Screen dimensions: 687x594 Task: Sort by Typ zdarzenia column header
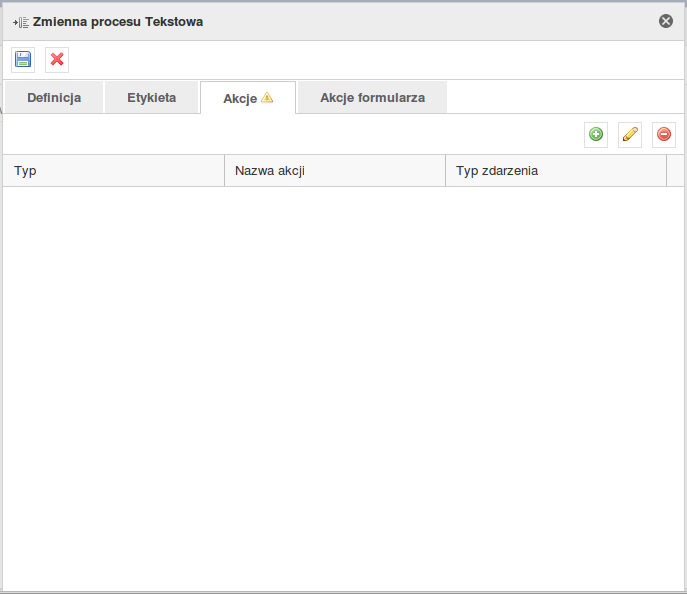[x=556, y=171]
